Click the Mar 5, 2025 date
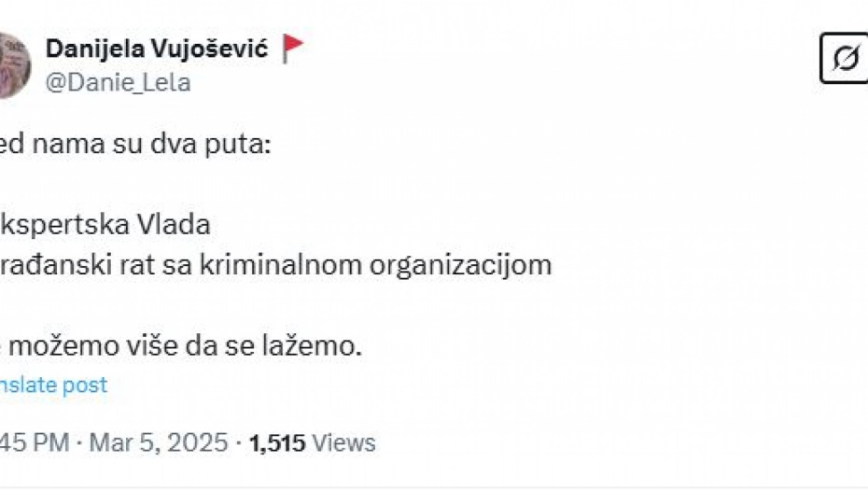The image size is (868, 490). pos(159,442)
